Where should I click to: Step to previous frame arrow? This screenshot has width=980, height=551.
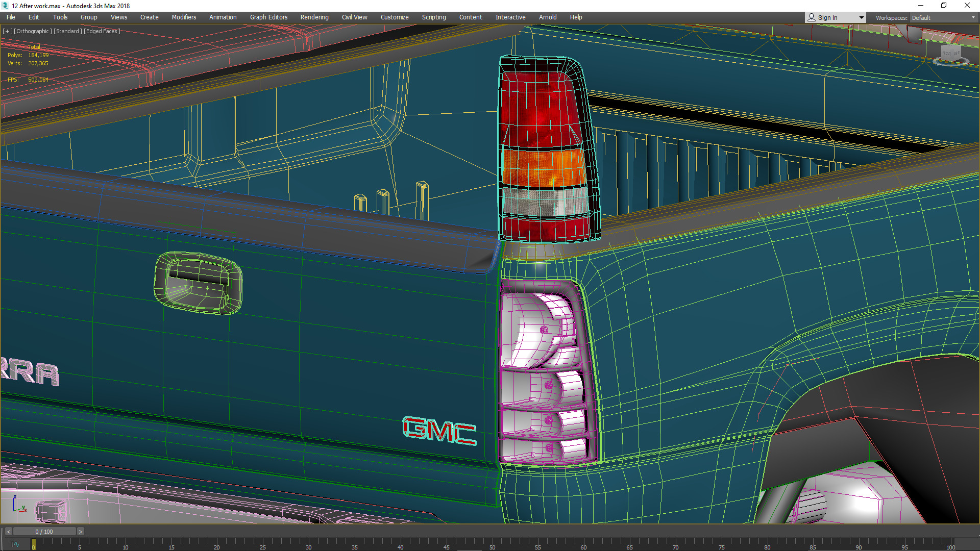(8, 532)
